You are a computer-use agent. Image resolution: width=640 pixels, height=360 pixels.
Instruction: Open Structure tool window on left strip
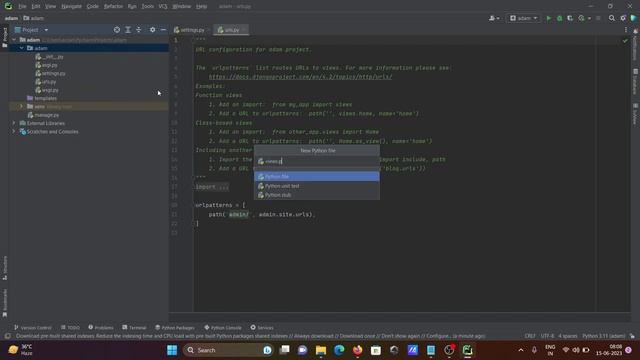pyautogui.click(x=5, y=268)
